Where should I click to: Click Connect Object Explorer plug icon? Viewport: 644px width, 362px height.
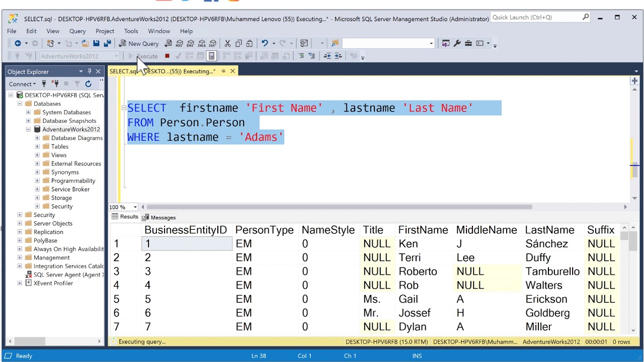[x=44, y=83]
